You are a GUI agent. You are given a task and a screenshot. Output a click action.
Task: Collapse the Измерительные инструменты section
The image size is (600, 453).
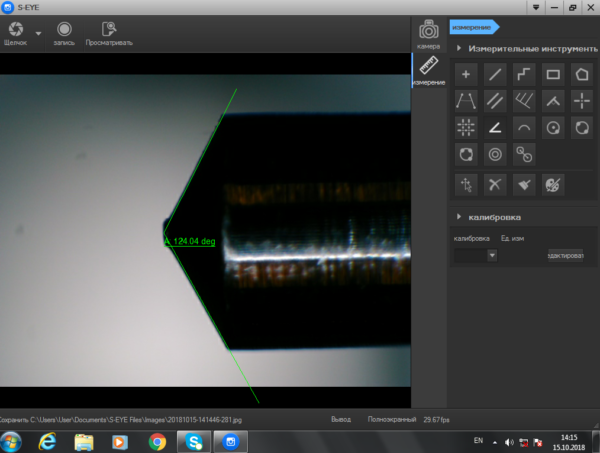pos(458,48)
